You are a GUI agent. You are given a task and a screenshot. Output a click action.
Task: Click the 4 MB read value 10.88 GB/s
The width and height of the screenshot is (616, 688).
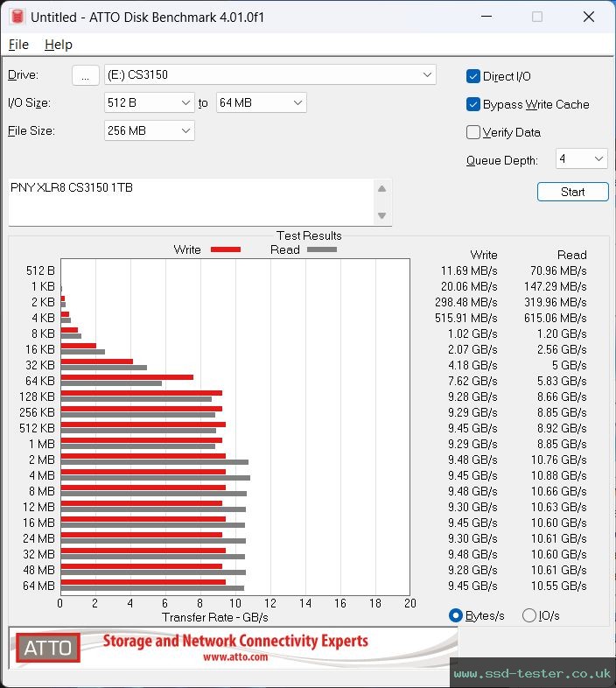[558, 475]
